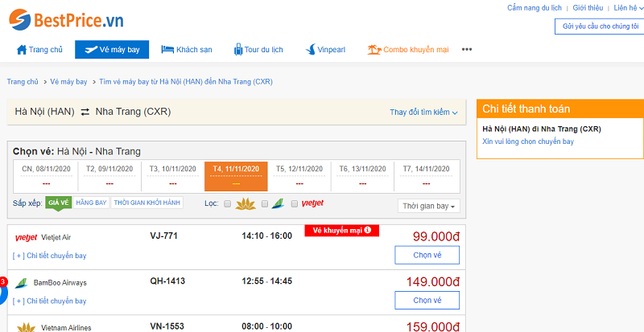Click the Vinpearl bird icon
The height and width of the screenshot is (332, 644).
click(310, 50)
